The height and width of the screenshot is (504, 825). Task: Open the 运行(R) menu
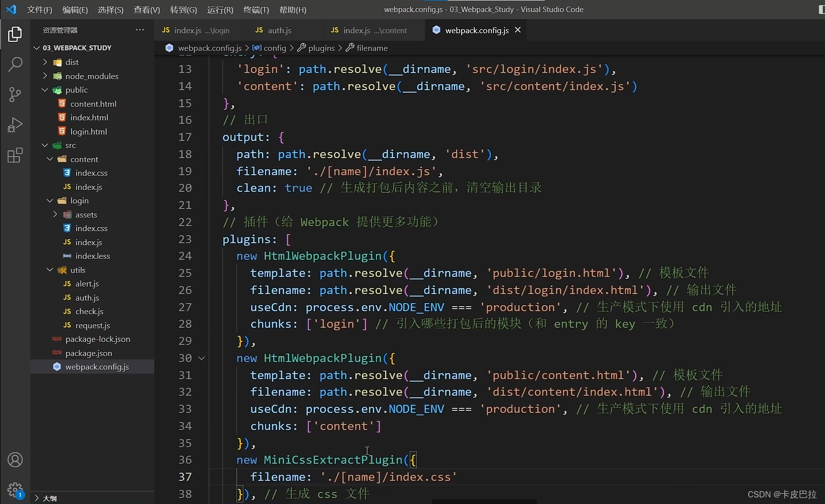pyautogui.click(x=220, y=10)
